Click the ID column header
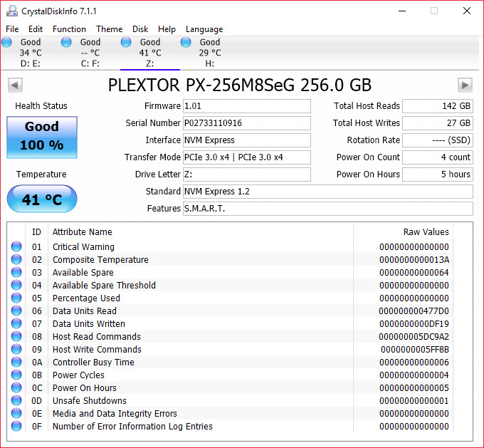Image resolution: width=484 pixels, height=448 pixels. (x=36, y=231)
